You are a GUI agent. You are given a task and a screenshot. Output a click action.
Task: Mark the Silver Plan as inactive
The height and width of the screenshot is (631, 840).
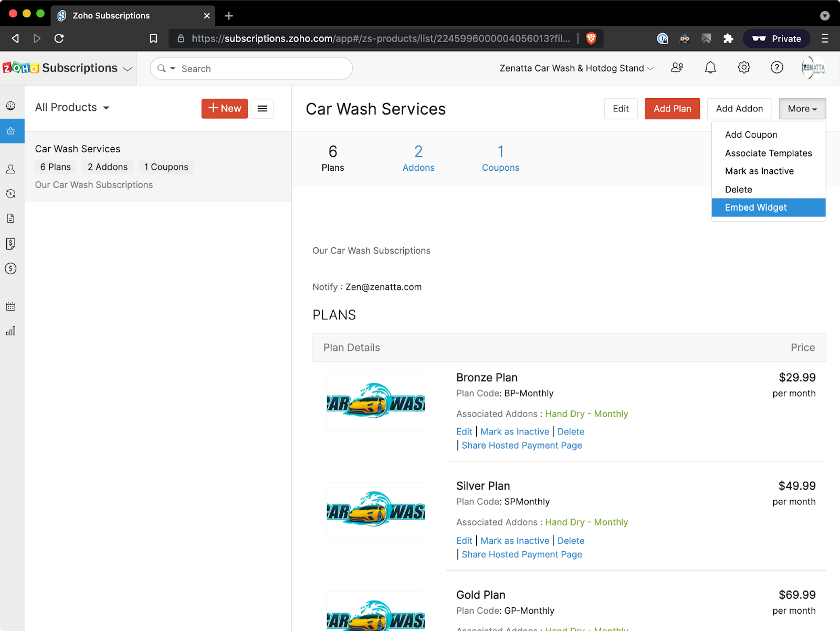click(514, 541)
